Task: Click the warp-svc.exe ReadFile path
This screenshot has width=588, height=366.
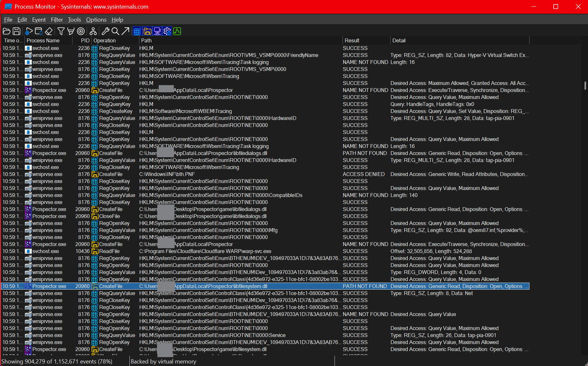Action: 205,251
